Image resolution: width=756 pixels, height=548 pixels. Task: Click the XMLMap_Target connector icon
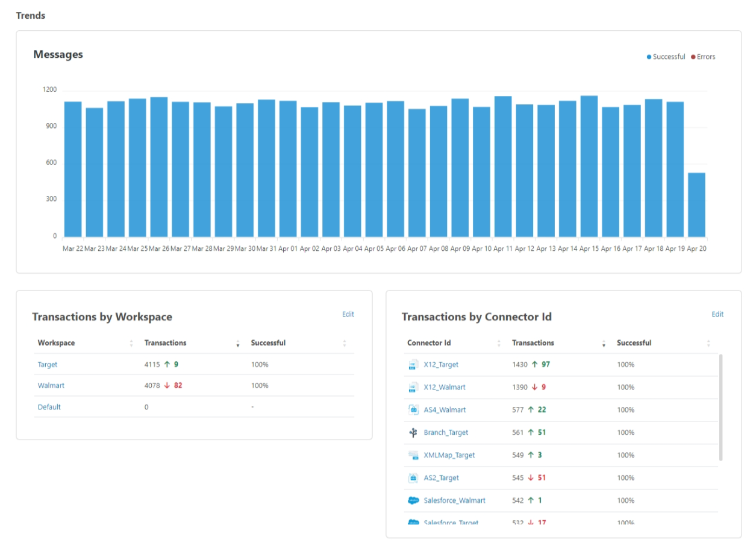(413, 455)
